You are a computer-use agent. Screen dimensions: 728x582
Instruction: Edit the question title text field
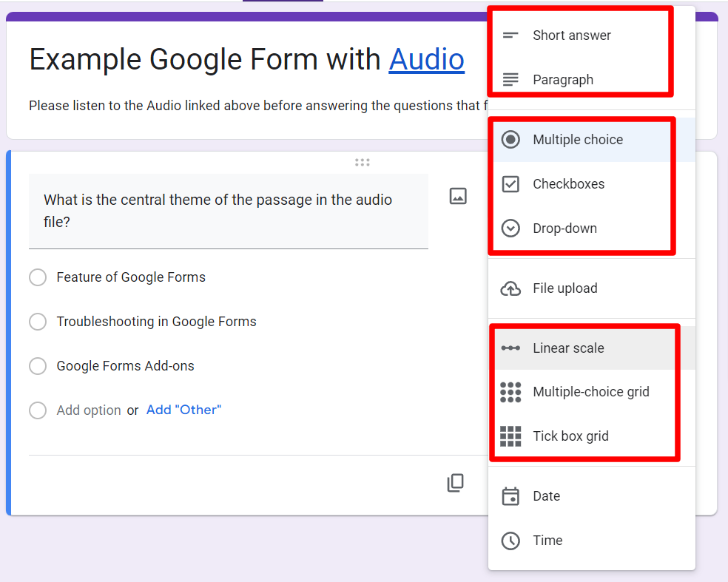229,212
